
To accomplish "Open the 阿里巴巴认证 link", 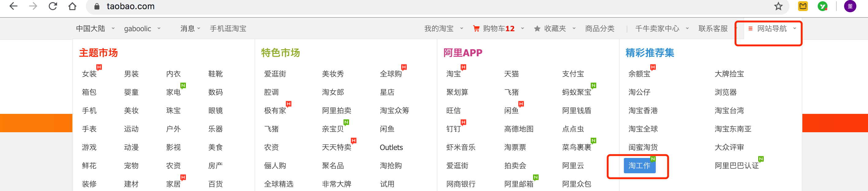I will pyautogui.click(x=737, y=166).
